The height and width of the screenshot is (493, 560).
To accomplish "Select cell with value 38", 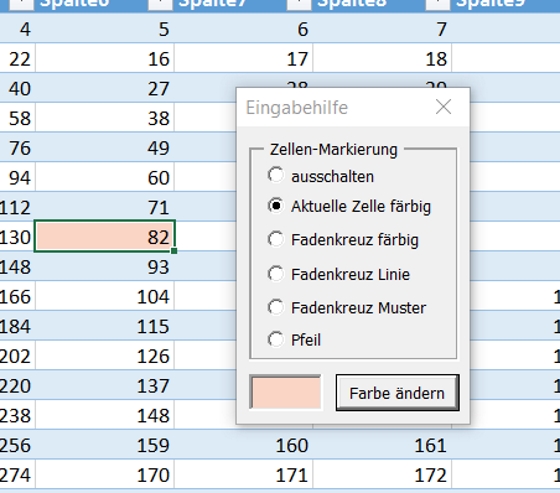I will (x=105, y=117).
